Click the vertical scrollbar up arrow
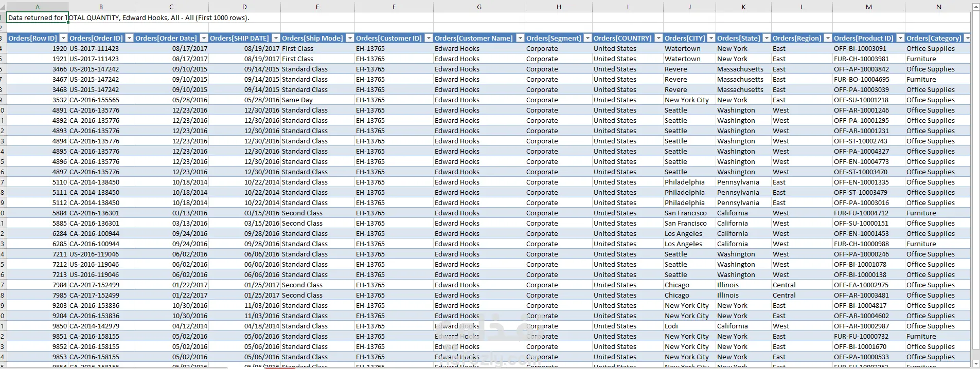This screenshot has height=369, width=980. (976, 7)
